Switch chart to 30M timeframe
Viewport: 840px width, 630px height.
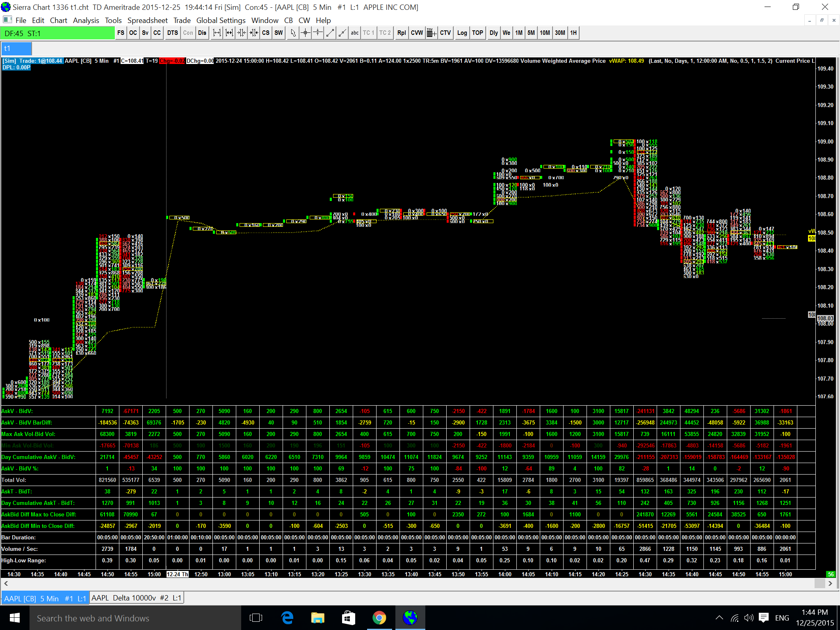[560, 33]
